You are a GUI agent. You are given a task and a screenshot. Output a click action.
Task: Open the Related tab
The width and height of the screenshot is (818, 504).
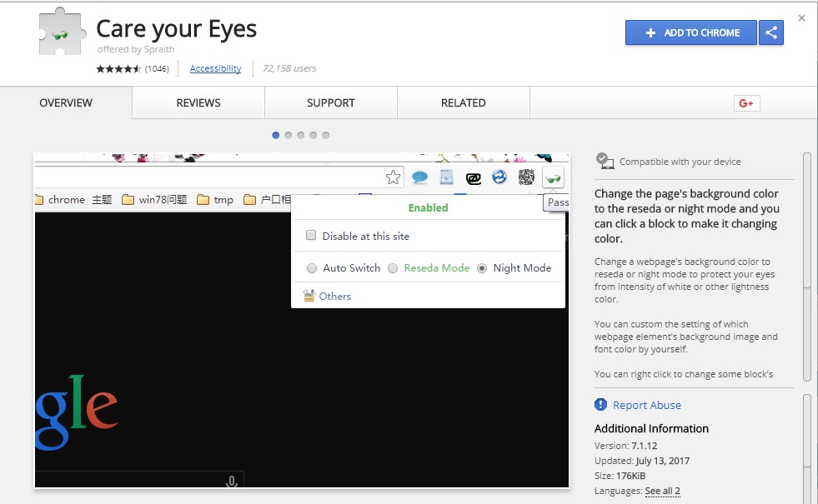coord(464,102)
